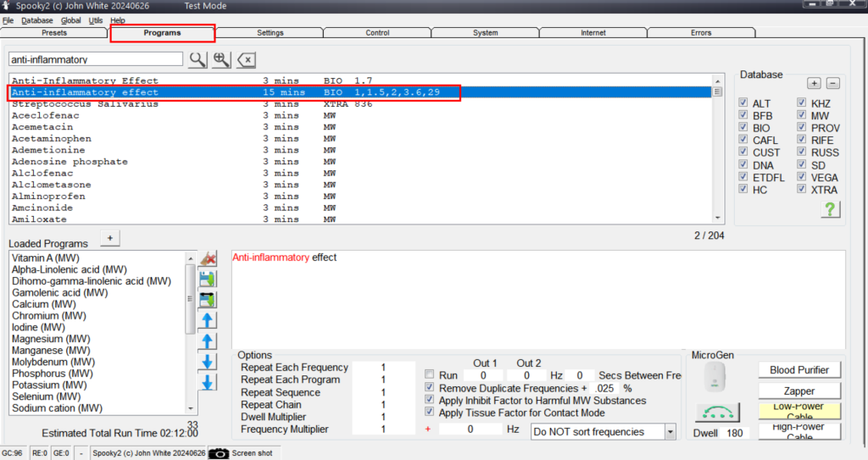Uncheck the RIFE database checkbox
868x460 pixels.
(802, 141)
